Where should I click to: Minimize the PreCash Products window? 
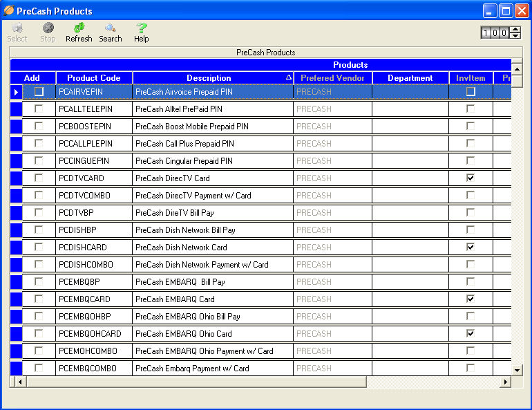pyautogui.click(x=490, y=11)
